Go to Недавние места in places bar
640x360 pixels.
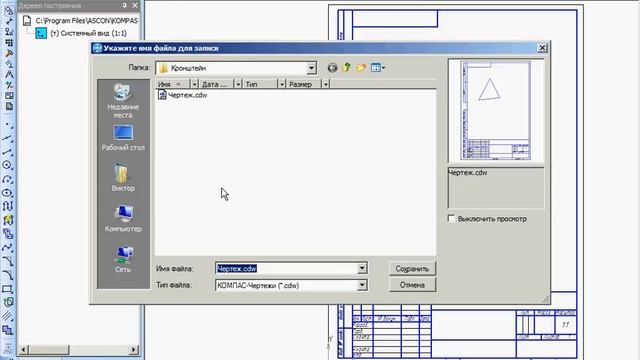click(123, 101)
